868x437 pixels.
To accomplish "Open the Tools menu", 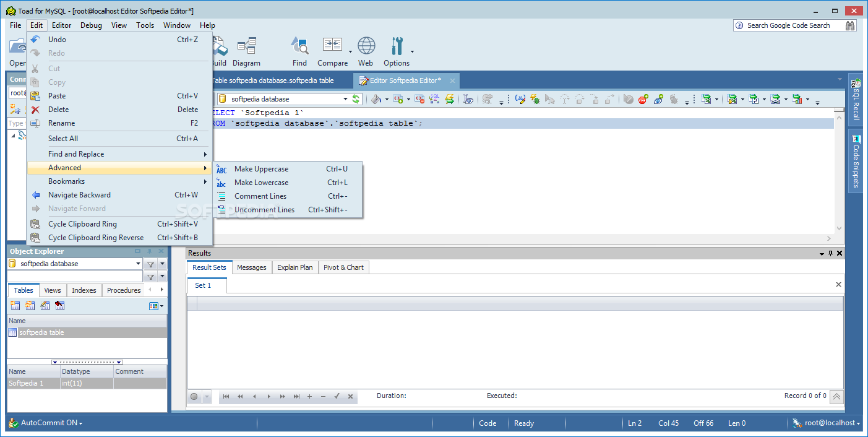I will 145,25.
